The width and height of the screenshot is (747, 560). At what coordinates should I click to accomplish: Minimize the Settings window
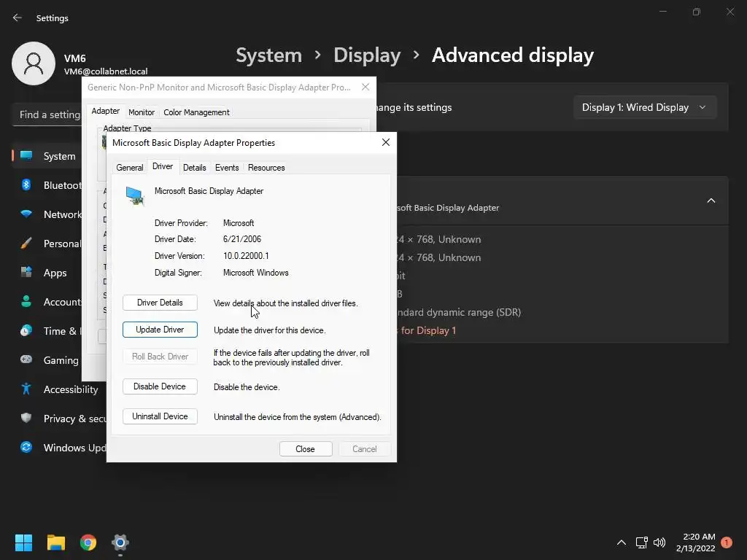tap(662, 12)
